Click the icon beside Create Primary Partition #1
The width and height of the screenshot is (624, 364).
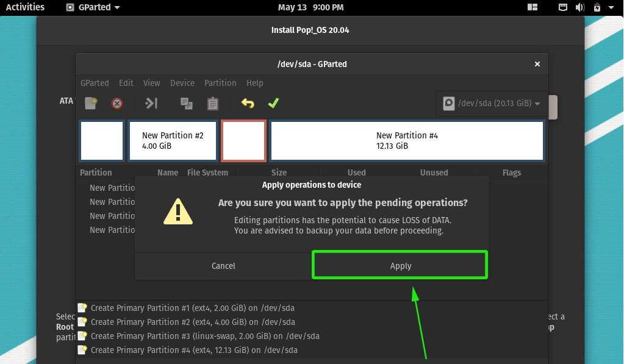click(82, 307)
